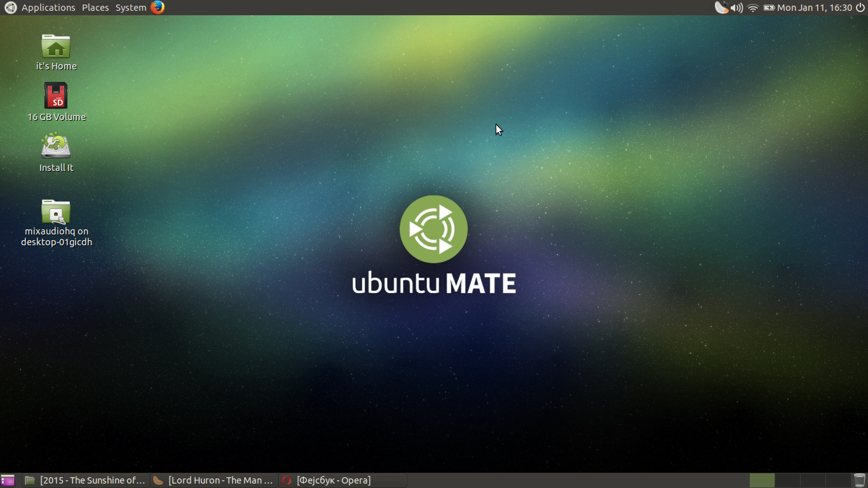Open the it's Home folder icon
Image resolution: width=868 pixels, height=488 pixels.
(56, 46)
